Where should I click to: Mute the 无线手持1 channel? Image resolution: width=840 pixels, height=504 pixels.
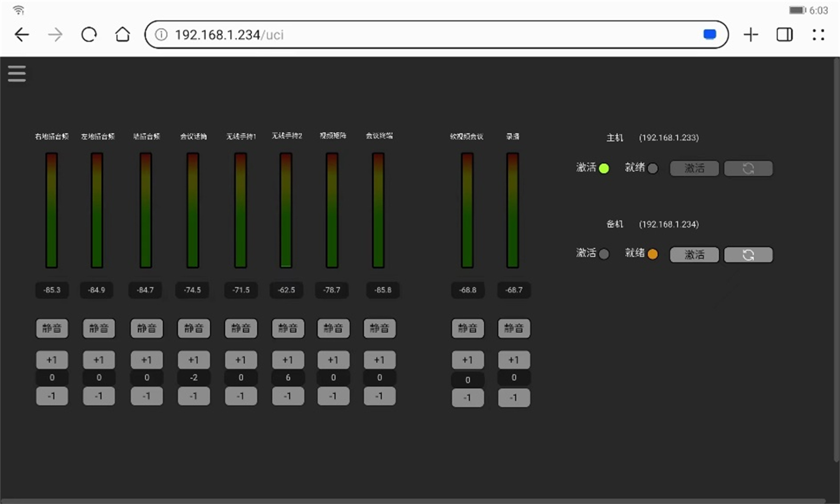tap(241, 328)
